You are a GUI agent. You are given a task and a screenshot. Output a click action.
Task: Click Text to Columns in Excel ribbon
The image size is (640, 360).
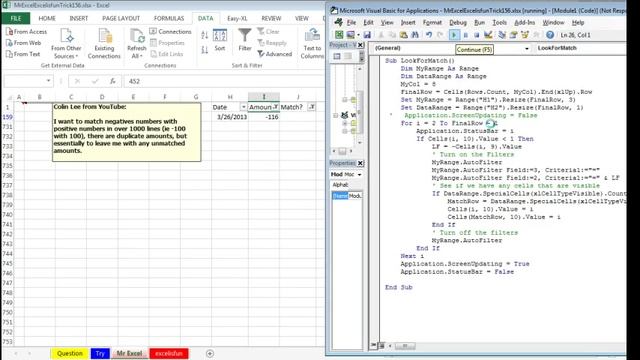(312, 44)
